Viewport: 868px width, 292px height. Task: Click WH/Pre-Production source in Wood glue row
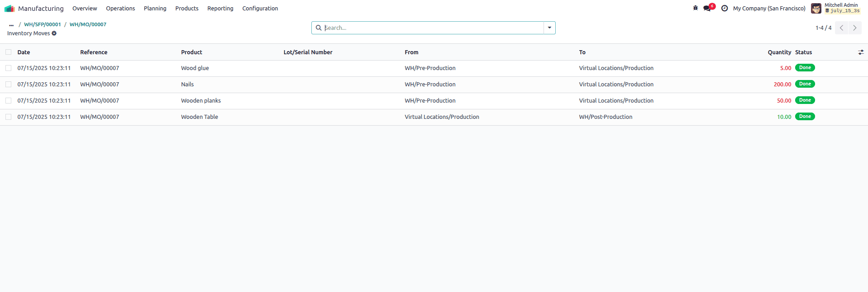coord(430,68)
